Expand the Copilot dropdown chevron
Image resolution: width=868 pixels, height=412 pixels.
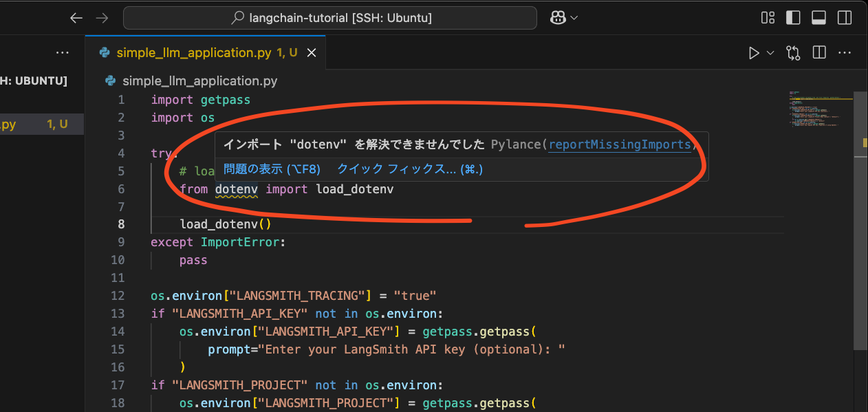pyautogui.click(x=574, y=19)
